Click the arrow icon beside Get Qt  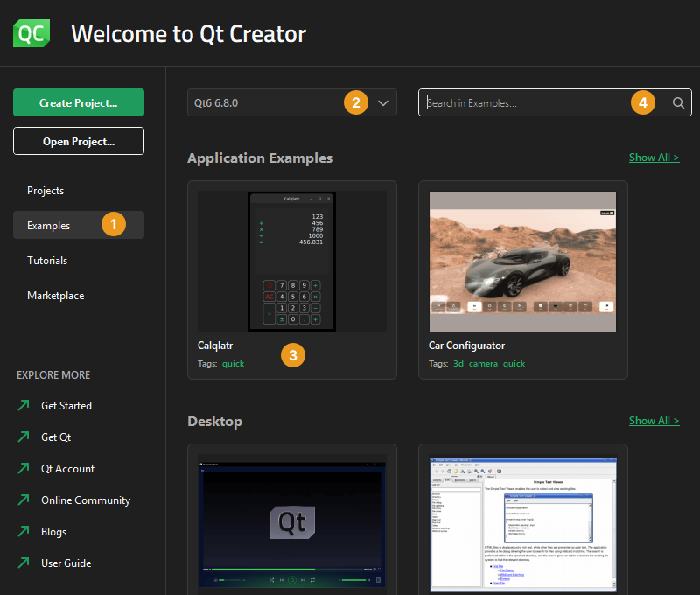point(24,437)
